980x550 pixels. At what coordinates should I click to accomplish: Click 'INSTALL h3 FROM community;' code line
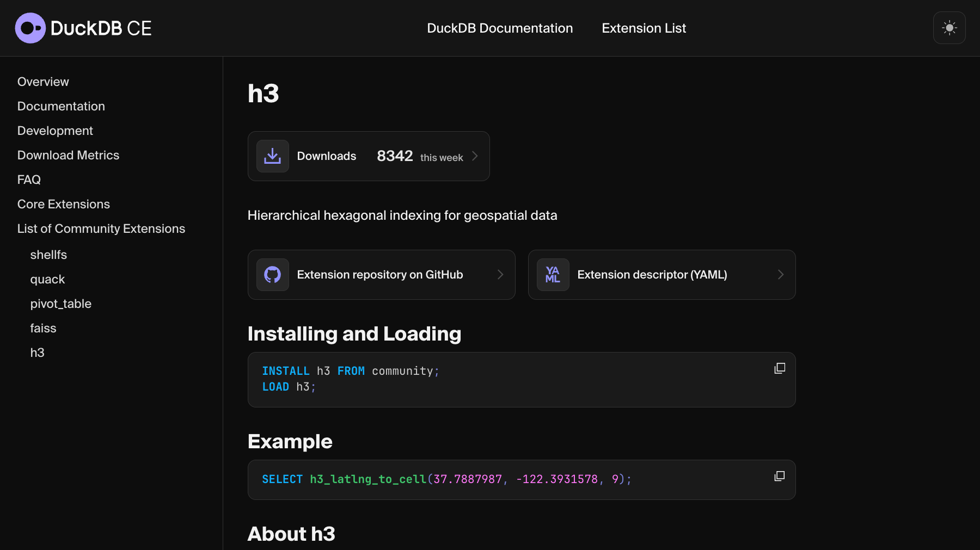(x=351, y=371)
